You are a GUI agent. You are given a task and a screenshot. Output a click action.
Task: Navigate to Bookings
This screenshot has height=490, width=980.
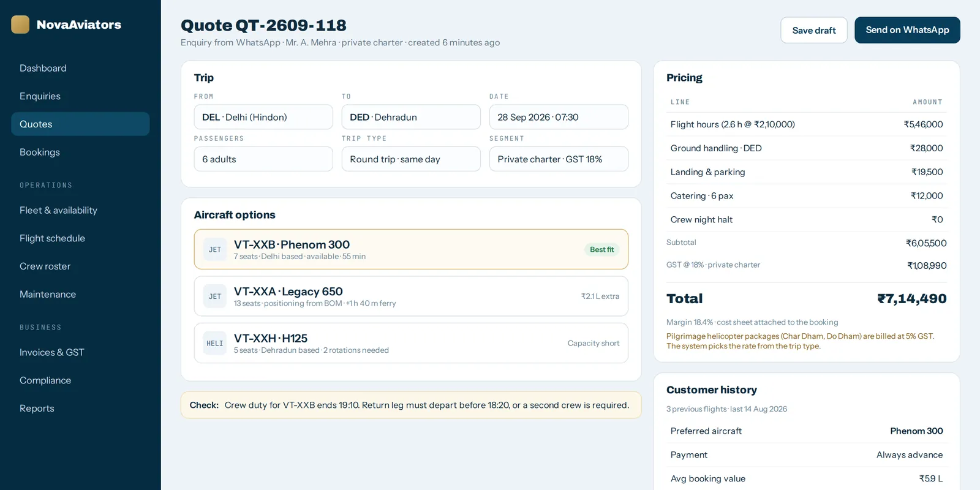[80, 152]
